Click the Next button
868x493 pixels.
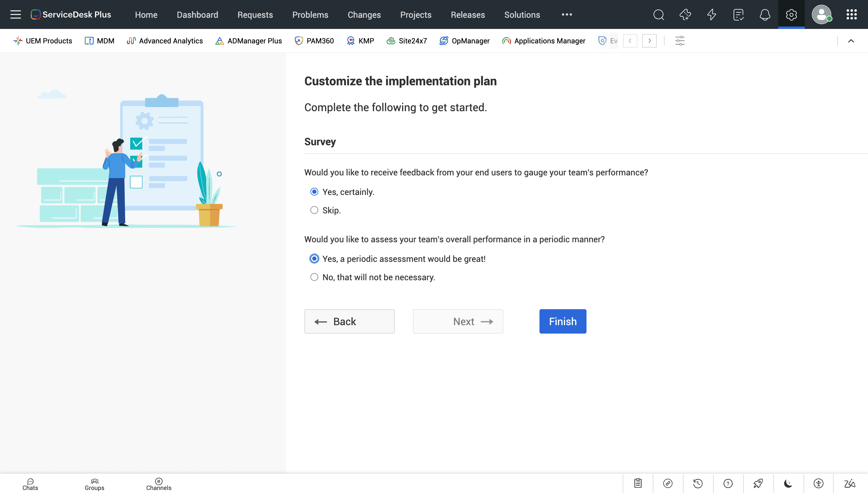point(458,321)
